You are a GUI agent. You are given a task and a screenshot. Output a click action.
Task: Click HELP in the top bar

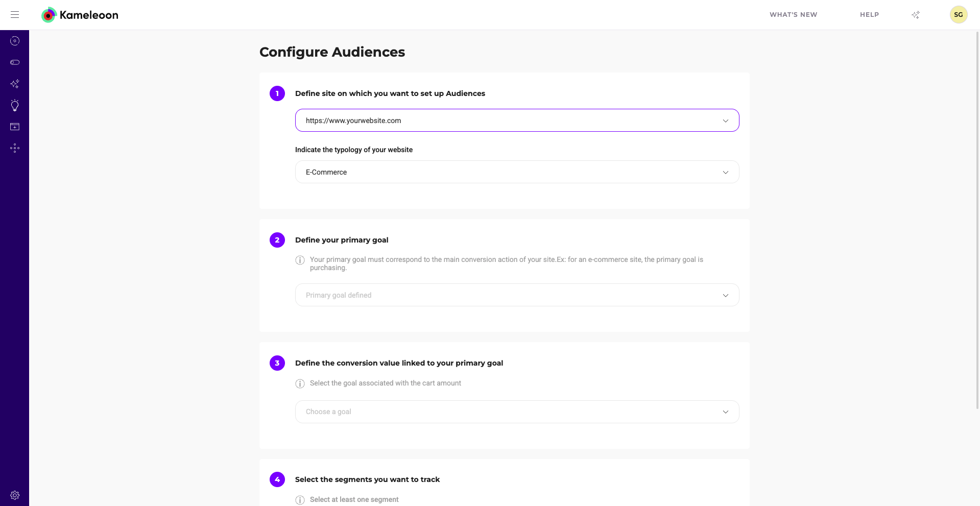pos(869,15)
